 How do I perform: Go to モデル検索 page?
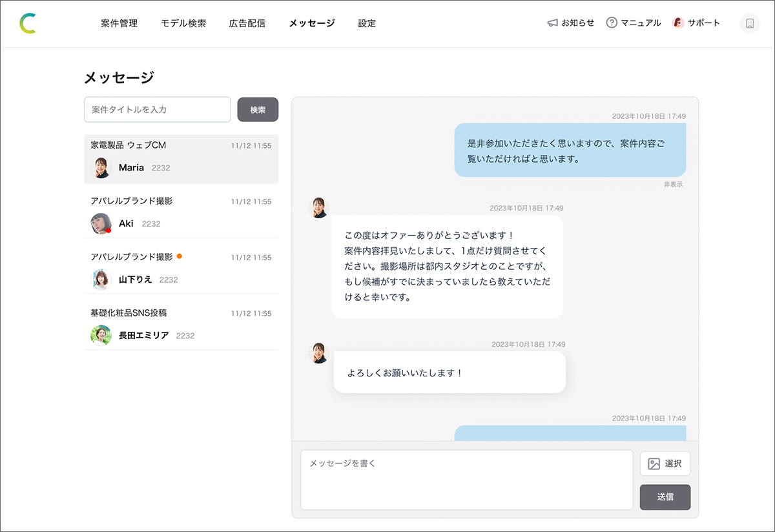tap(183, 23)
